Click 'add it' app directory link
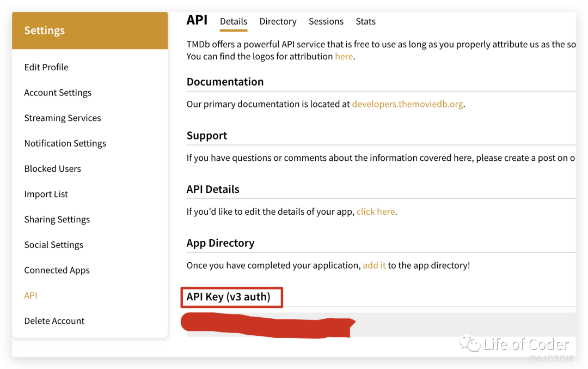This screenshot has width=588, height=369. 374,265
